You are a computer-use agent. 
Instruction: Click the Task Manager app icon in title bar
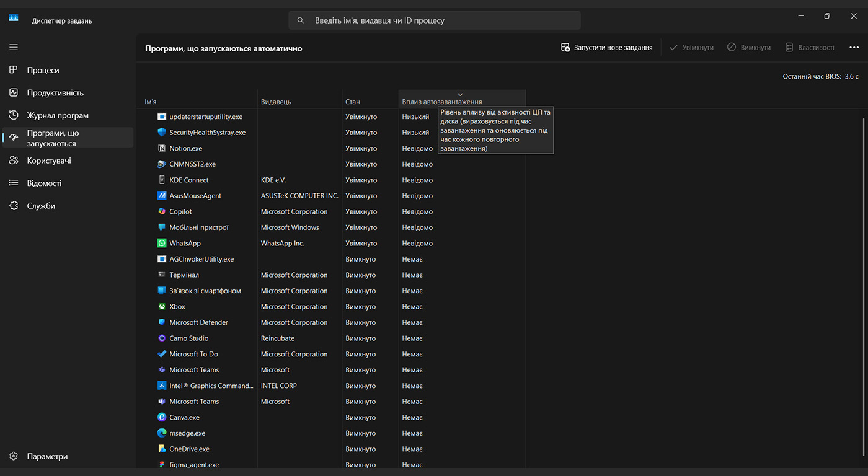(14, 17)
